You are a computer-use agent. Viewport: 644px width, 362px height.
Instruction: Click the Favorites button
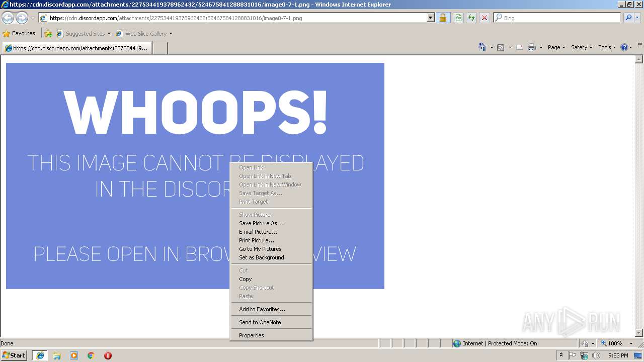[x=19, y=34]
